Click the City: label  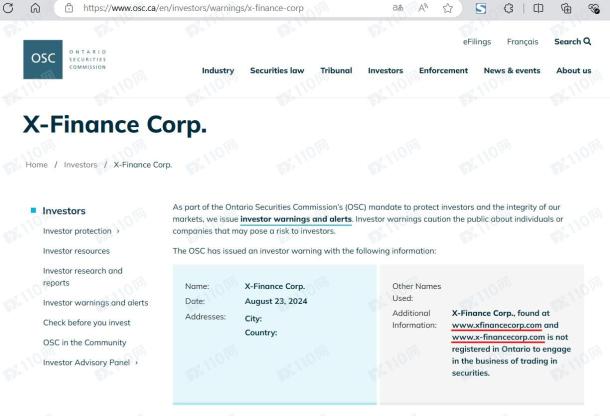(253, 318)
